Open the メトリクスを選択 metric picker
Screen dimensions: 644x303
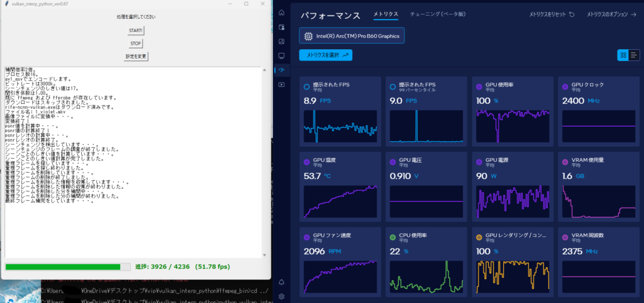tap(326, 55)
